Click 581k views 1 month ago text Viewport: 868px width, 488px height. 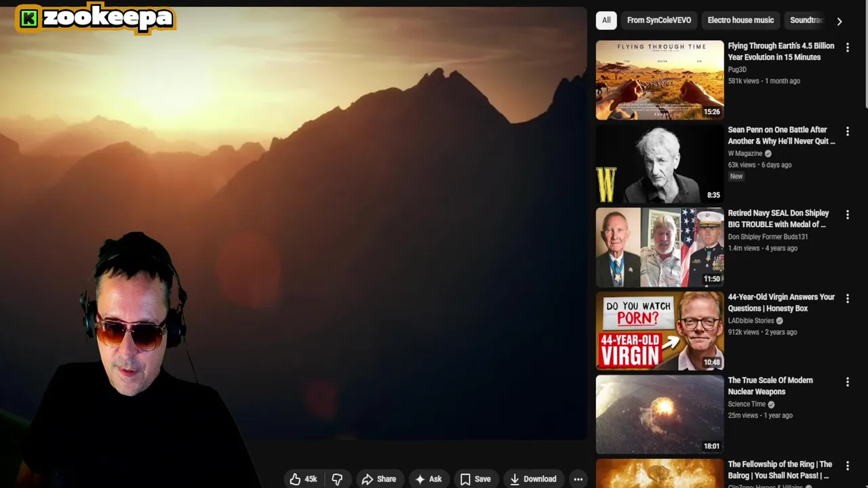(x=764, y=81)
